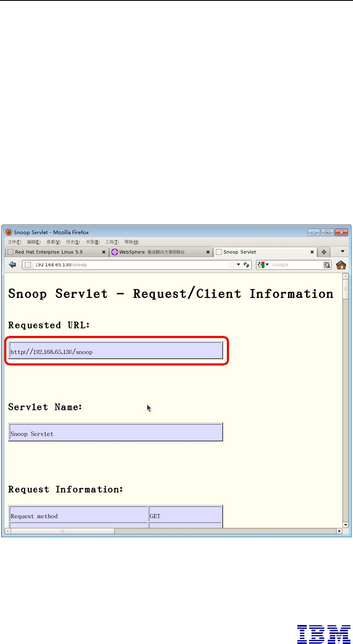Minimize the Firefox window
The height and width of the screenshot is (644, 353).
[x=314, y=232]
